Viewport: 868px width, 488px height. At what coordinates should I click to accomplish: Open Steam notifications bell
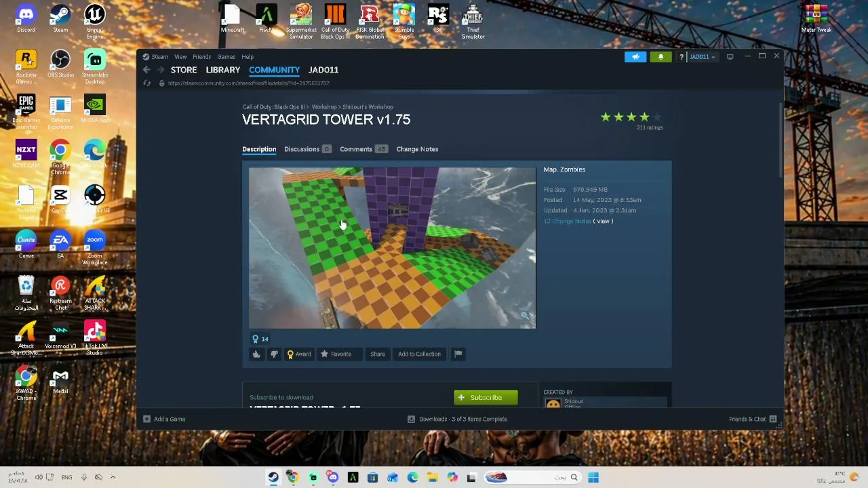(x=660, y=57)
